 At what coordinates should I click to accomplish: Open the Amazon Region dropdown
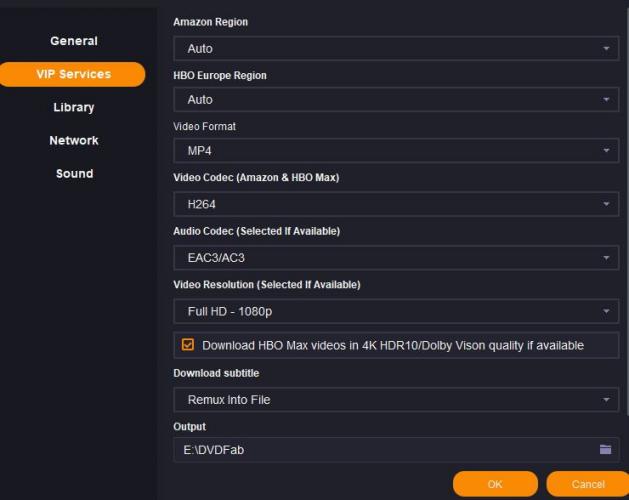tap(395, 48)
